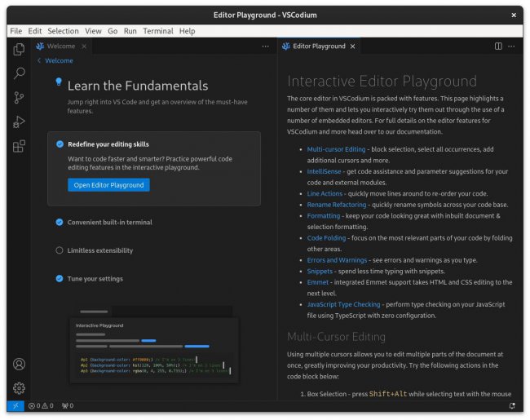530x420 pixels.
Task: Go back with the chevron beside Welcome
Action: point(39,60)
